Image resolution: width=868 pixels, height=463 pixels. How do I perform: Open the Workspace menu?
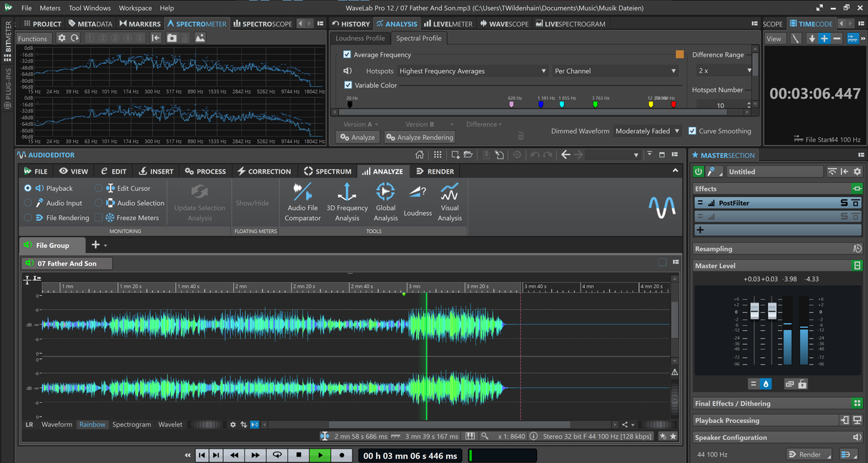(x=134, y=8)
